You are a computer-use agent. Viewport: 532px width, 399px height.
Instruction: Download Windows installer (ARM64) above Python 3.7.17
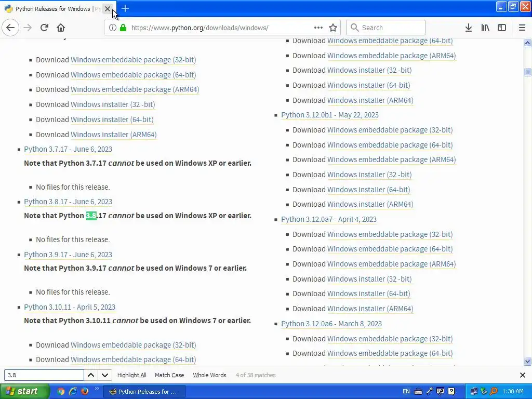click(x=113, y=135)
